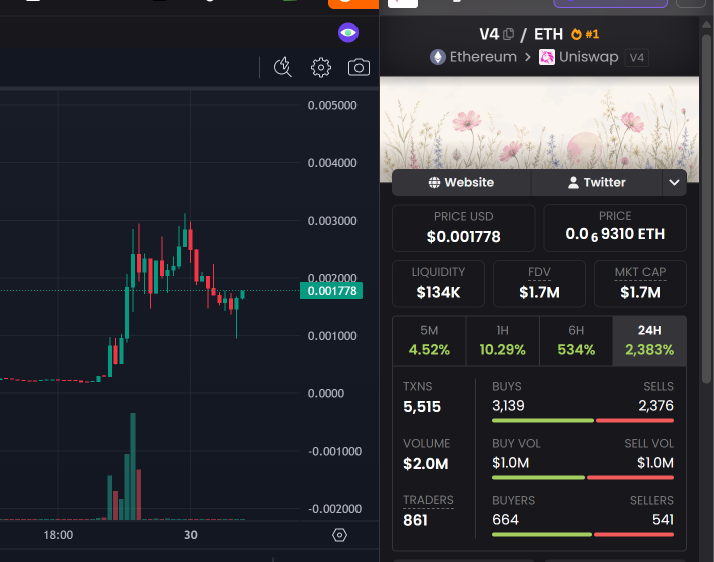The height and width of the screenshot is (562, 714).
Task: Click the Ethereum breadcrumb text
Action: coord(483,57)
